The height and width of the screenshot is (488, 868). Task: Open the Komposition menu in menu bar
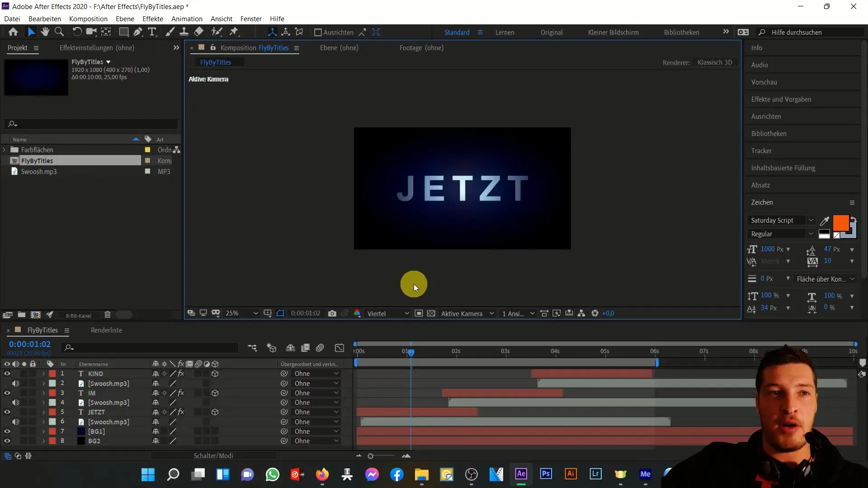(88, 19)
